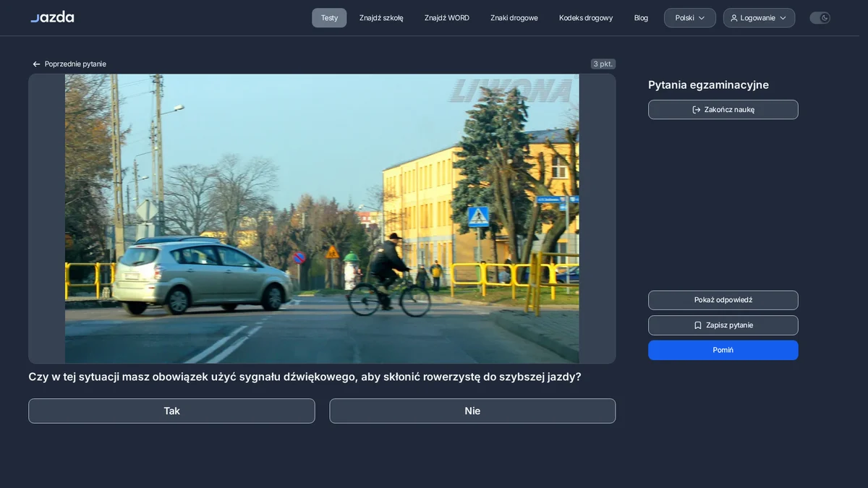Click Zakończ naukę button
The width and height of the screenshot is (868, 488).
coord(723,110)
